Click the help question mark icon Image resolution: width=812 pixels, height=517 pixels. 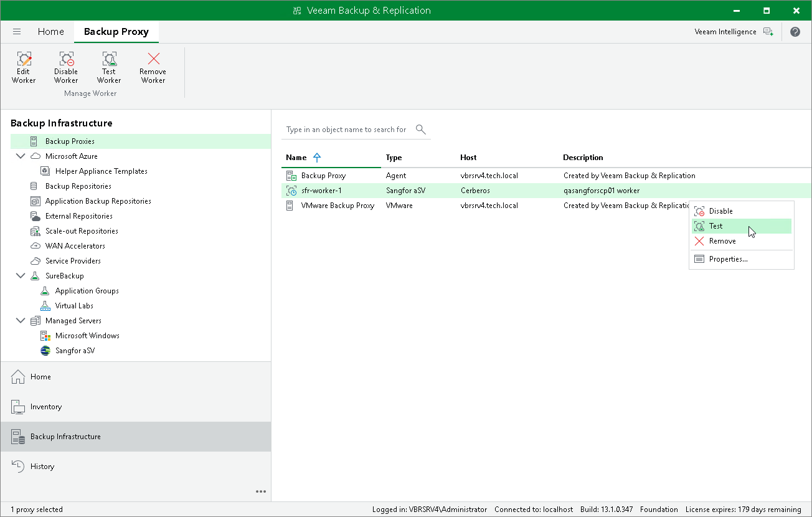click(795, 32)
